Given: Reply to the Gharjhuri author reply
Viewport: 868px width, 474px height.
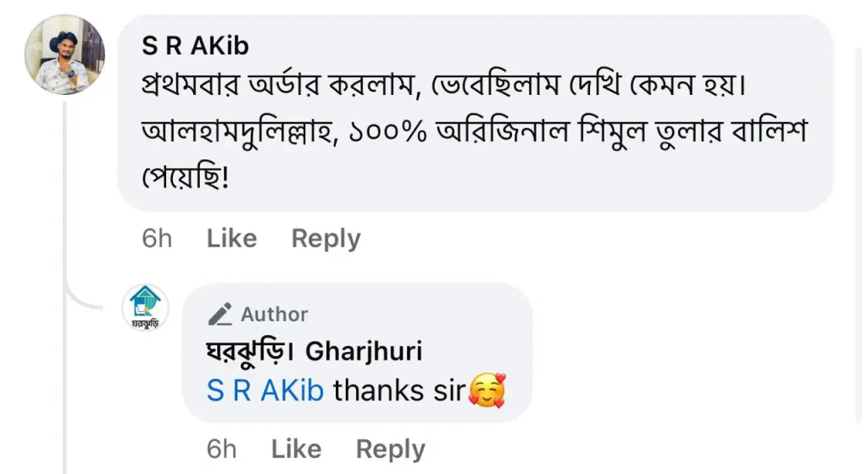Looking at the screenshot, I should 390,449.
